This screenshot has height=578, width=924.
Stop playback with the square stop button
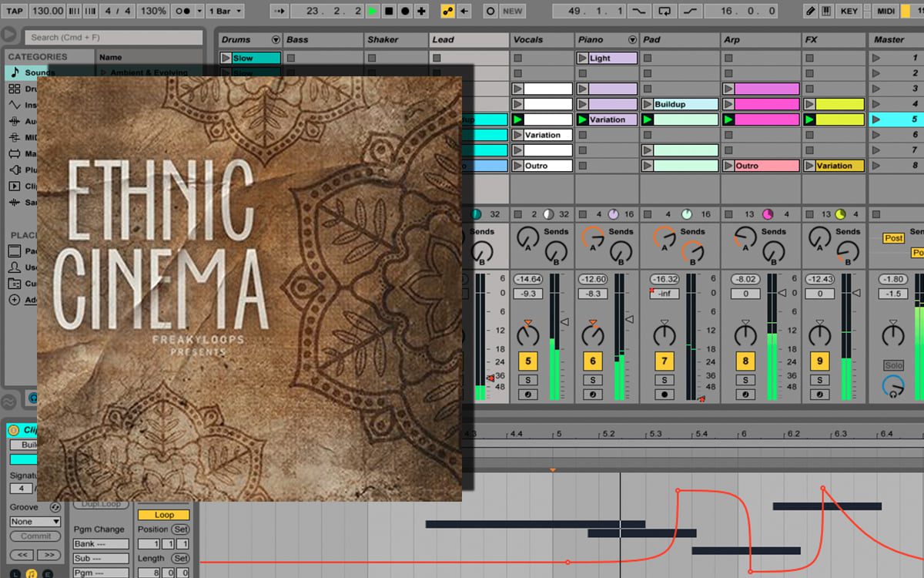(389, 11)
